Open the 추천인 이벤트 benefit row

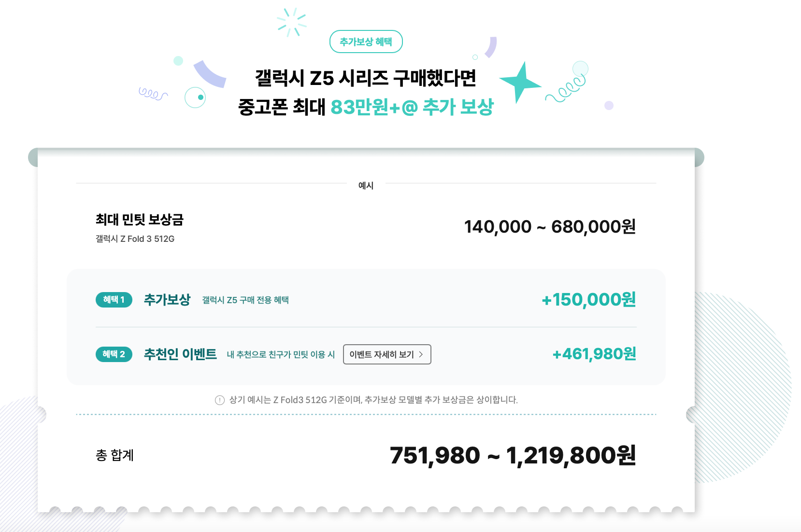(181, 354)
